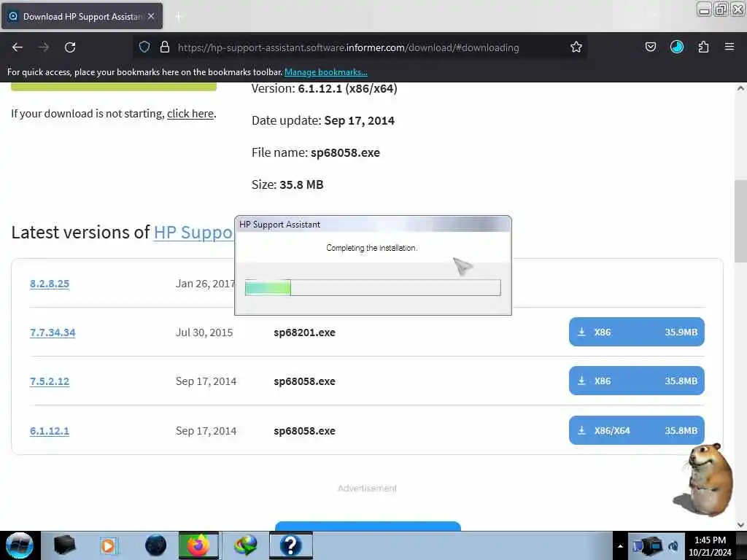The height and width of the screenshot is (560, 747).
Task: Open the media player taskbar icon
Action: [x=108, y=545]
